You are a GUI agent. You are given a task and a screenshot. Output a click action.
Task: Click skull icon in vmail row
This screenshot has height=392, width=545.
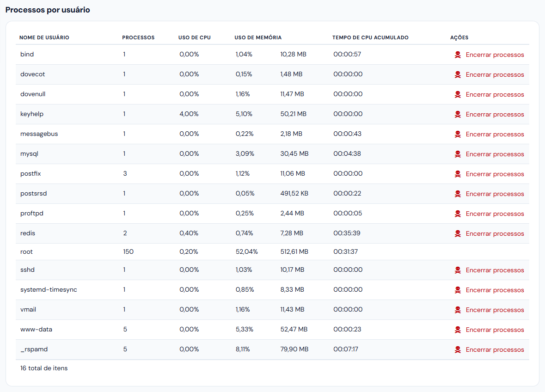click(x=458, y=310)
